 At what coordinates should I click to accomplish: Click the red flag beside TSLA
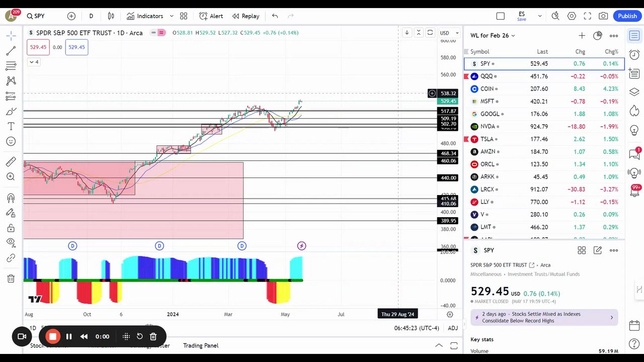point(466,139)
